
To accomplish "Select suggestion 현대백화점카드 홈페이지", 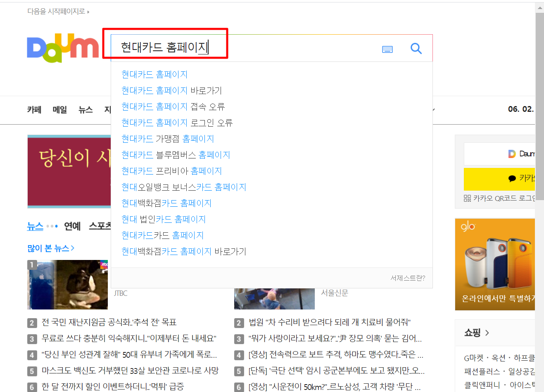I will coord(166,203).
